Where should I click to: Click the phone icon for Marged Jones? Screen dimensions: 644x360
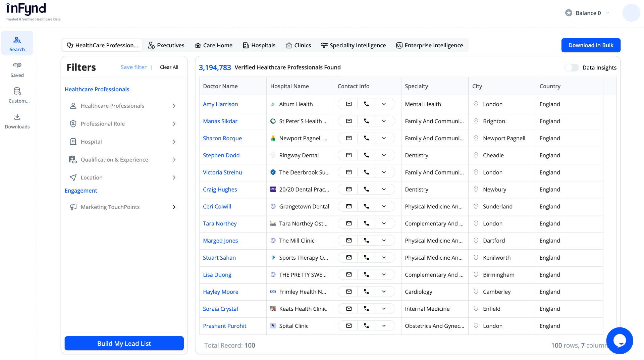pyautogui.click(x=366, y=241)
